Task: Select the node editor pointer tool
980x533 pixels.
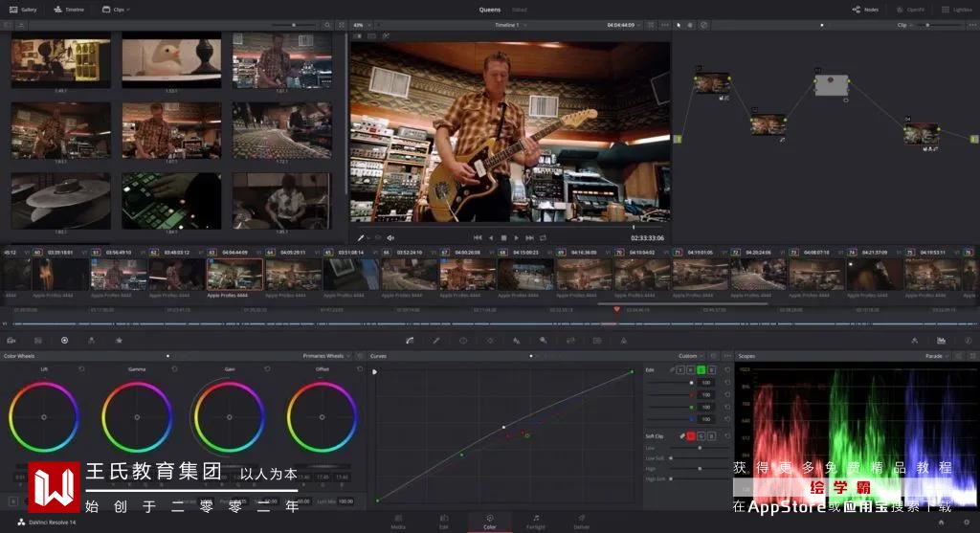Action: [679, 25]
